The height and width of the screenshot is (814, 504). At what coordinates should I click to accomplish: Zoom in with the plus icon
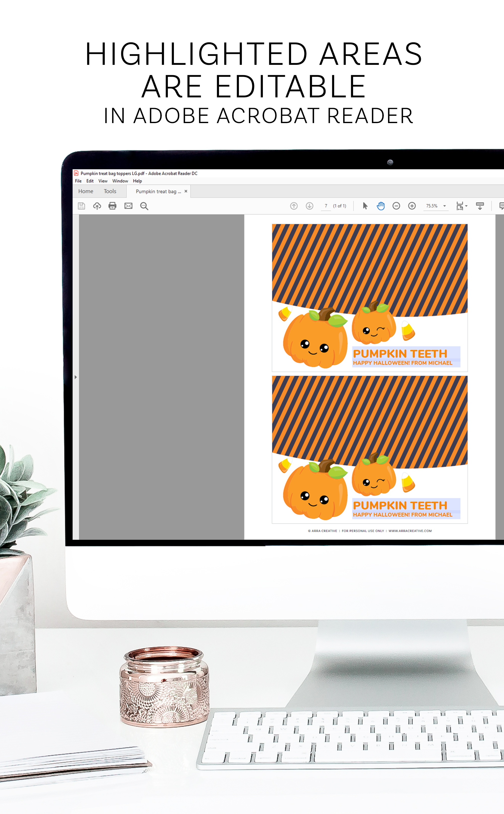pyautogui.click(x=412, y=206)
